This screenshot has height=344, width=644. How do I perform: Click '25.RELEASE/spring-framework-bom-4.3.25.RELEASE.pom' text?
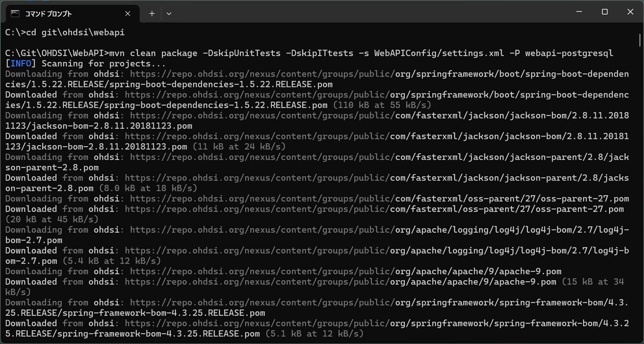[135, 313]
